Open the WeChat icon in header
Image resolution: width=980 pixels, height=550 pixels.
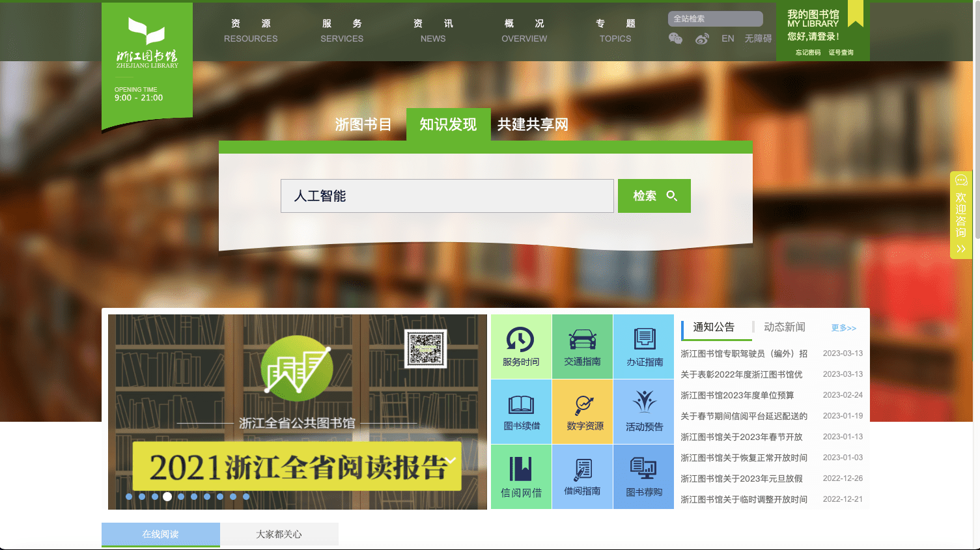coord(675,38)
